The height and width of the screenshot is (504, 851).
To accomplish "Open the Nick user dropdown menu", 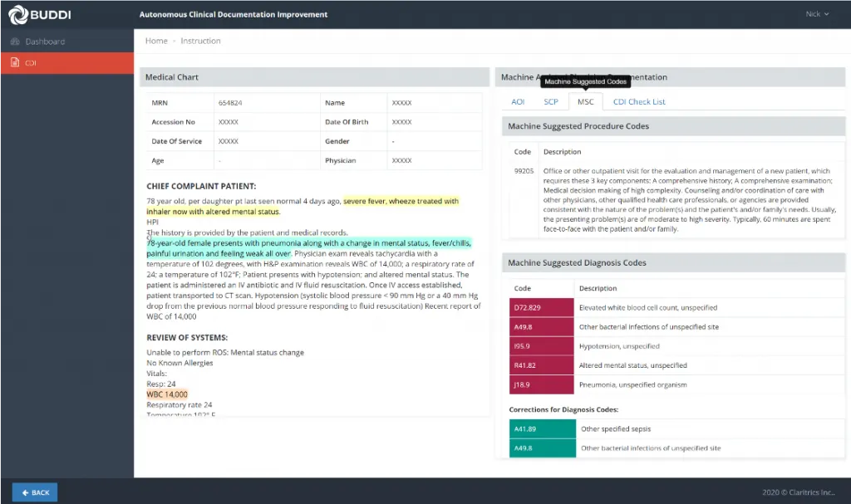I will click(x=817, y=14).
